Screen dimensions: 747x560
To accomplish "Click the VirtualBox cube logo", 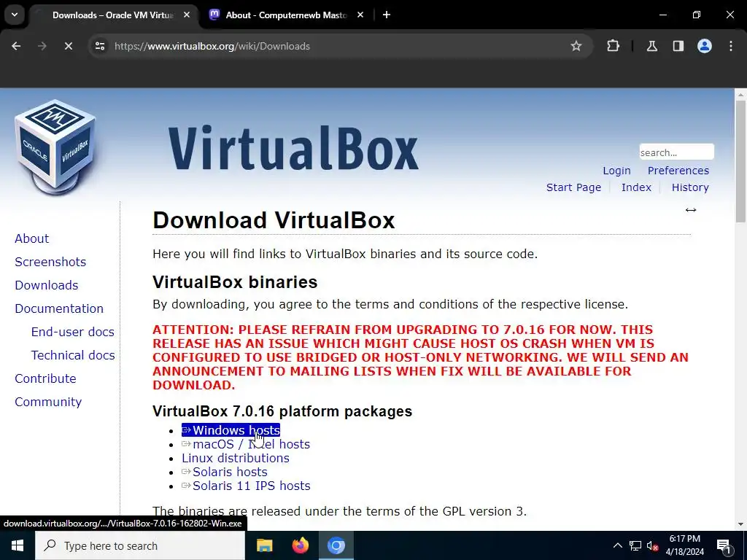I will [55, 147].
